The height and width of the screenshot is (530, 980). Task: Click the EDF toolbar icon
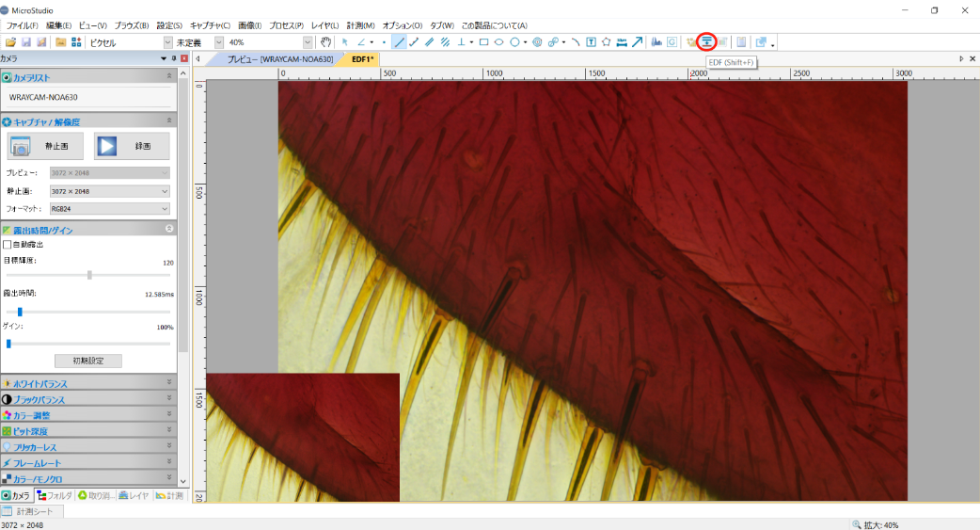pos(706,42)
